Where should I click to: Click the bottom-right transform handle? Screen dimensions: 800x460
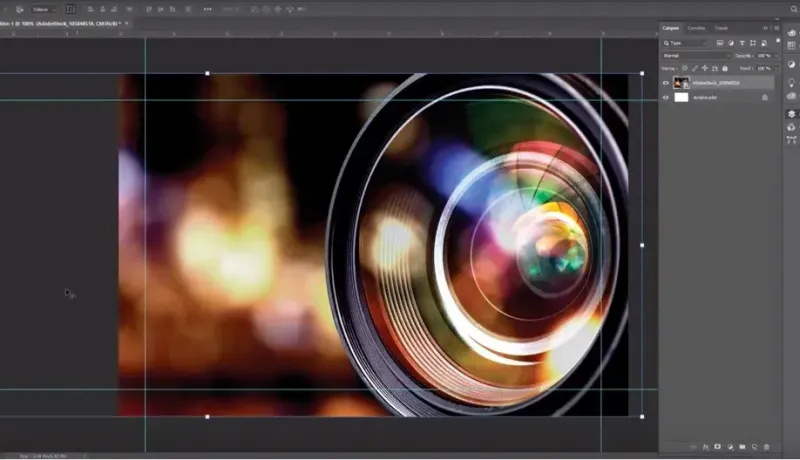pos(642,417)
